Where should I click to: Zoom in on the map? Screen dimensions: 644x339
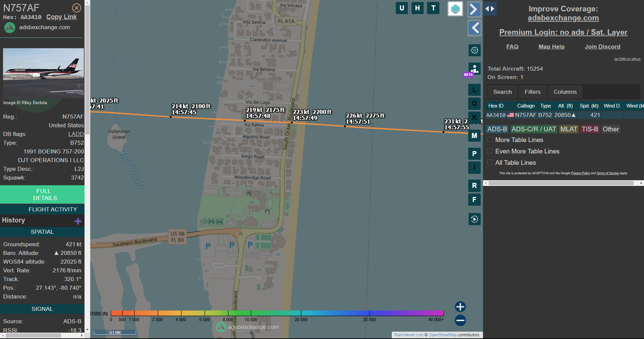pos(460,307)
